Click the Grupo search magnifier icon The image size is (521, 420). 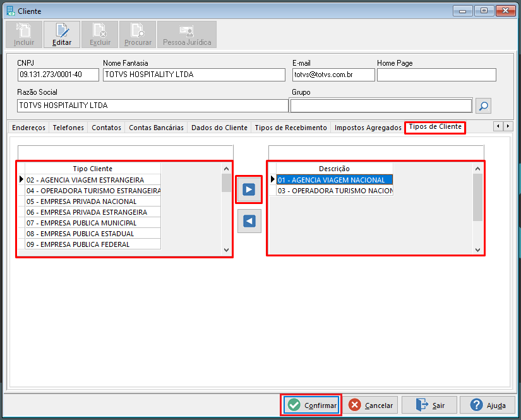483,106
